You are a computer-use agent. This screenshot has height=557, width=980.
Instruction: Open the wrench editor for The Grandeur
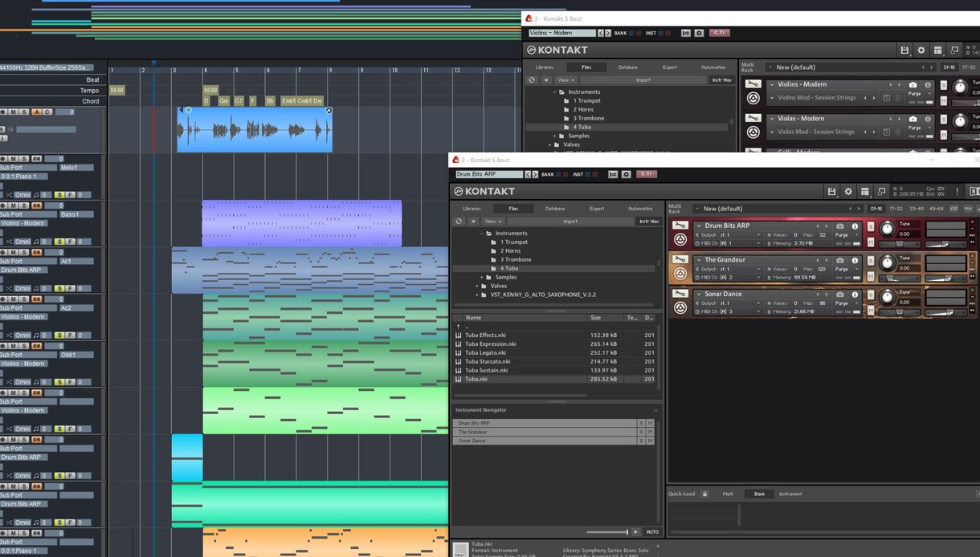coord(680,260)
